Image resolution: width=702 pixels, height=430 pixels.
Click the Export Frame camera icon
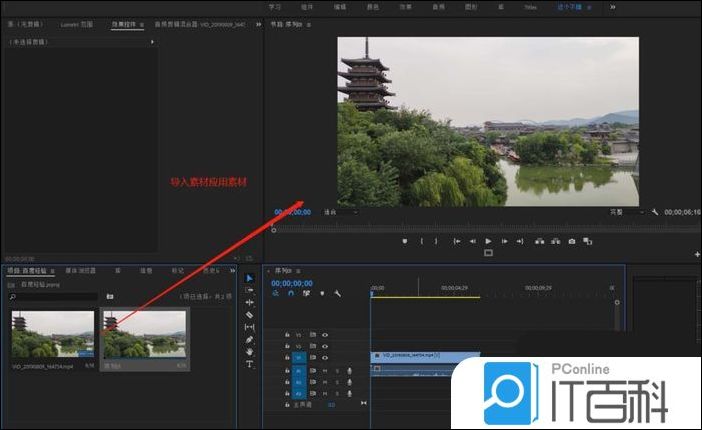pyautogui.click(x=572, y=241)
